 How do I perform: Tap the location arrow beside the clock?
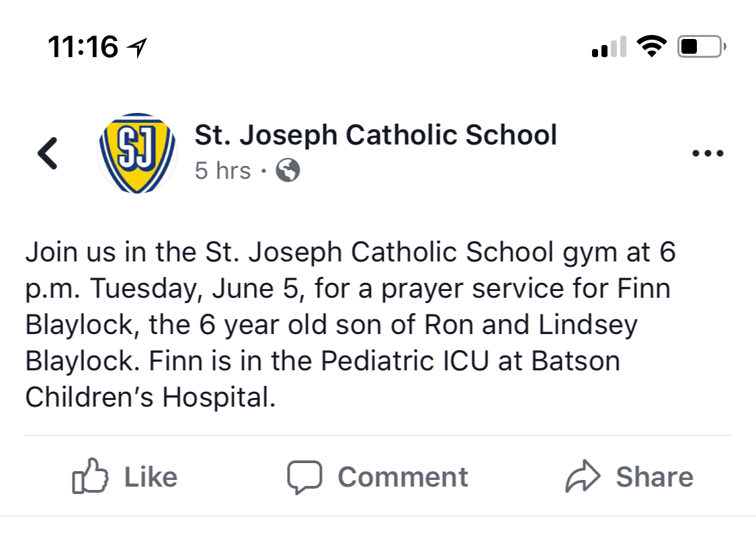136,48
